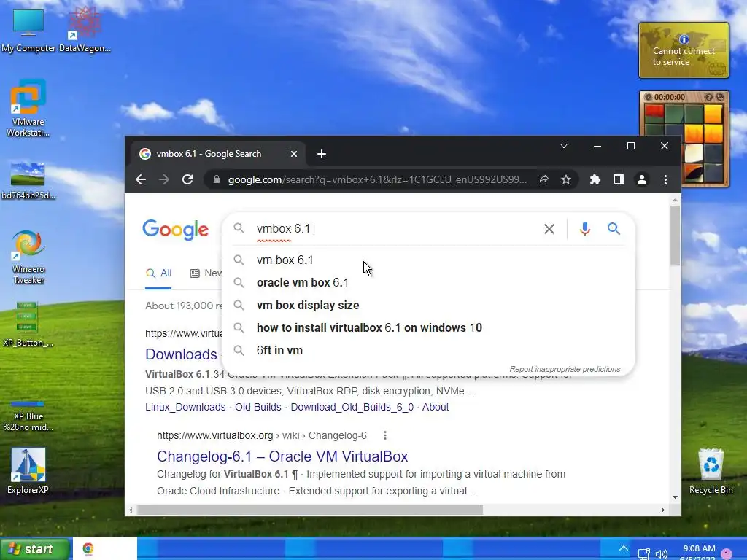Select the VMware Workstation desktop icon
The image size is (747, 560).
pos(28,109)
